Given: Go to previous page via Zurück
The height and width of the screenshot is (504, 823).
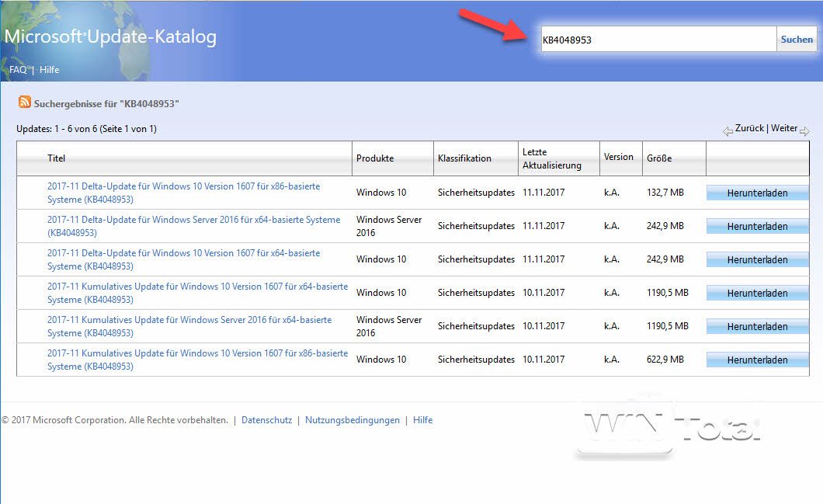Looking at the screenshot, I should click(749, 128).
